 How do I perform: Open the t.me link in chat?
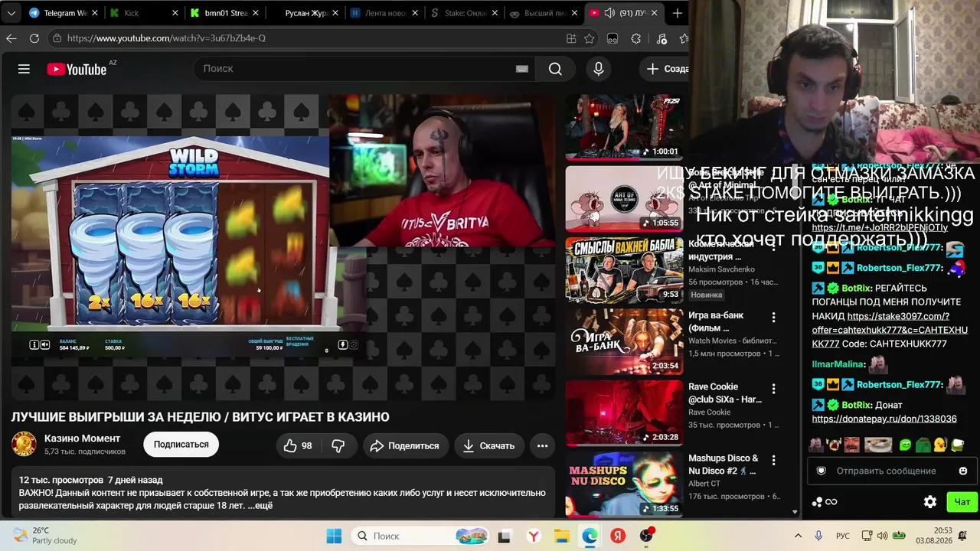880,227
